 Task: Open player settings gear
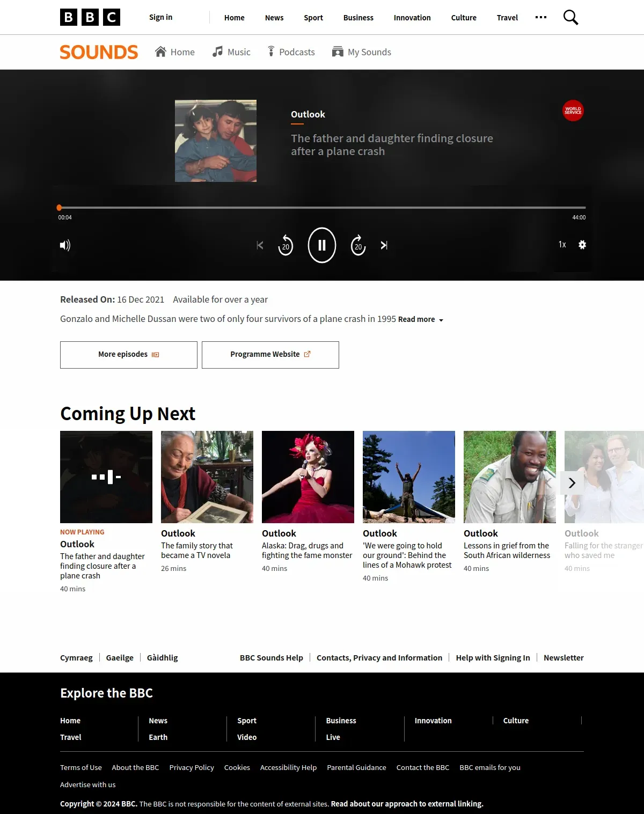pyautogui.click(x=582, y=245)
